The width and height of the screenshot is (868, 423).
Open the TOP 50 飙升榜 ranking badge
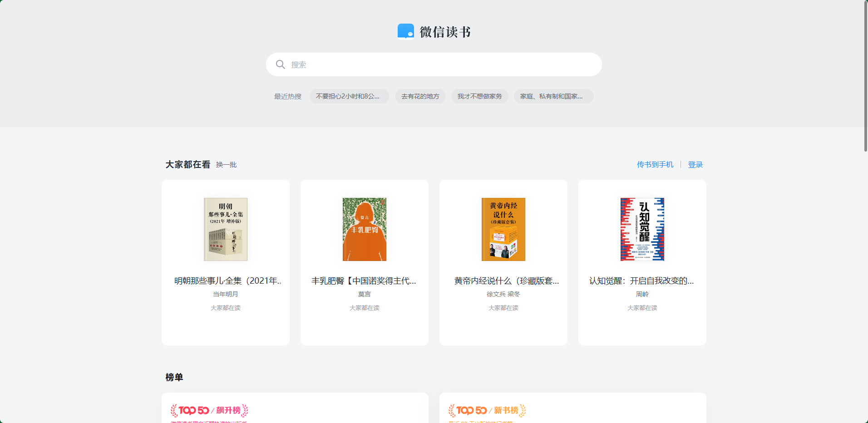209,410
